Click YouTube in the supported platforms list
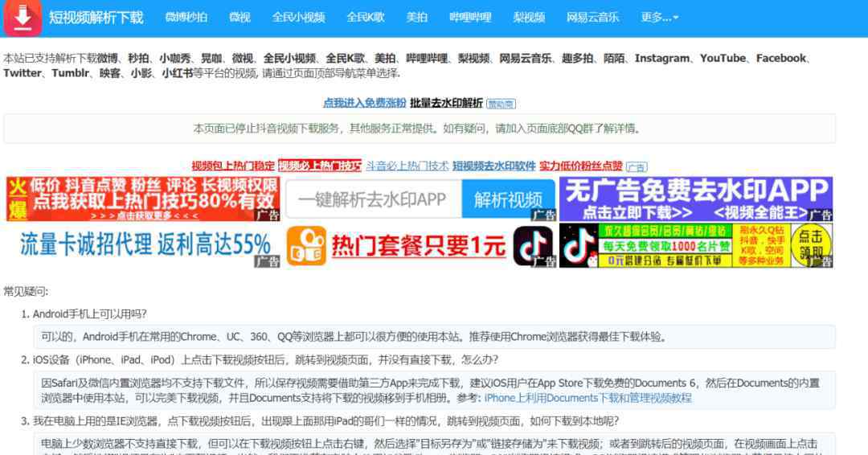The width and height of the screenshot is (868, 455). click(x=723, y=58)
